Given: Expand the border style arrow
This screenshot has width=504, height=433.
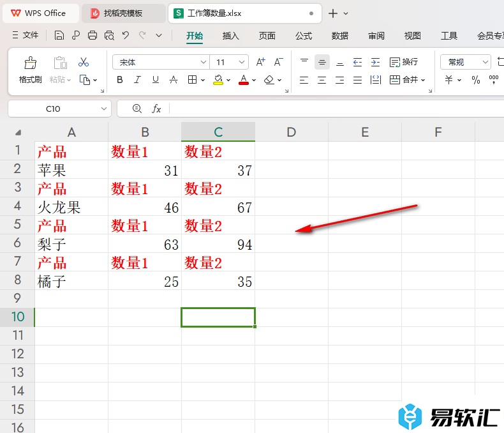Looking at the screenshot, I should 203,80.
